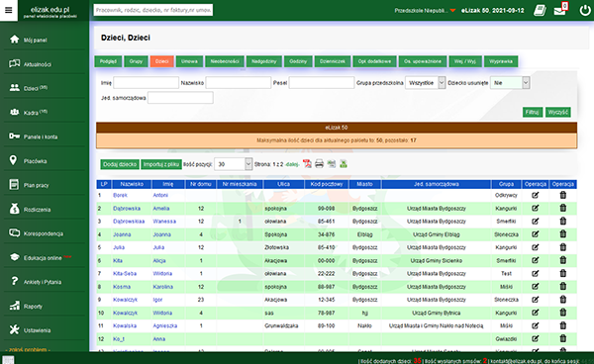This screenshot has width=594, height=364.
Task: Open the Borek surname link
Action: click(120, 195)
